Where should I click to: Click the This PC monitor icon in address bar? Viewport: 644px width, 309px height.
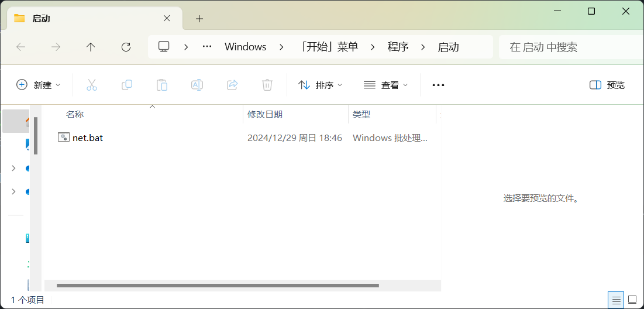pos(164,46)
